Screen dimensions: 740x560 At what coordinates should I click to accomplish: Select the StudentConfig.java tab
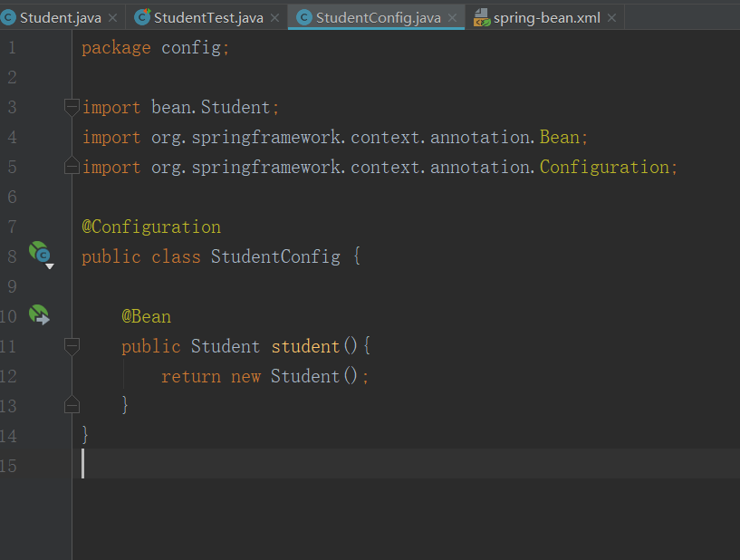pyautogui.click(x=378, y=18)
